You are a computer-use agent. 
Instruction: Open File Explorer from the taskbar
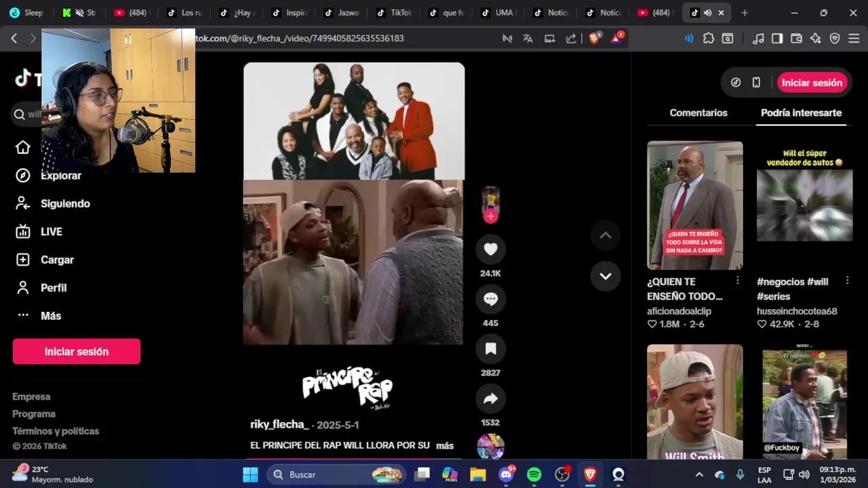[x=477, y=474]
